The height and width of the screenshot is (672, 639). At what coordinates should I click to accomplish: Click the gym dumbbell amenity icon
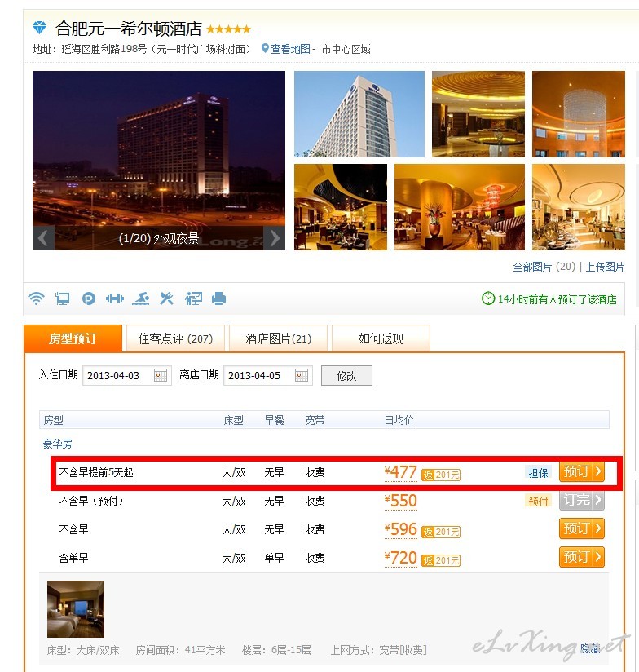[x=115, y=298]
